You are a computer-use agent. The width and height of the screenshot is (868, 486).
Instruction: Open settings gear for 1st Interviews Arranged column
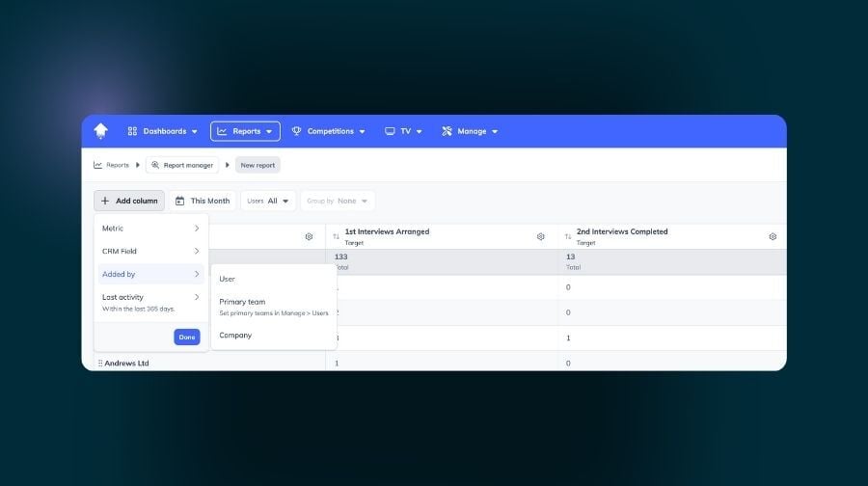coord(541,236)
